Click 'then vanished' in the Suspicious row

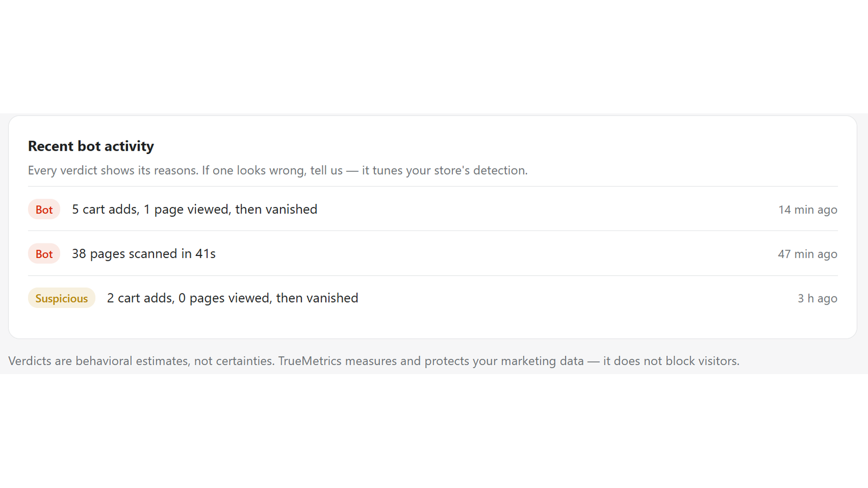point(317,298)
